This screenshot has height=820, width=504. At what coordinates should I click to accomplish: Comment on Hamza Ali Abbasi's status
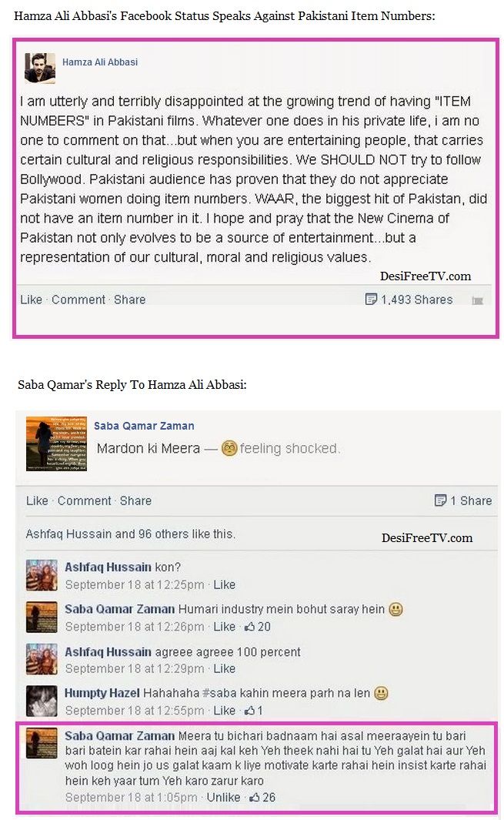pyautogui.click(x=78, y=300)
